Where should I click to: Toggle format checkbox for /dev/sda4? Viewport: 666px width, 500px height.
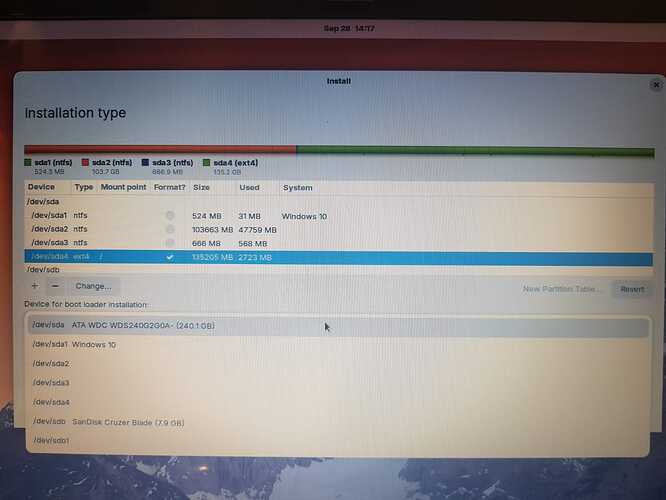click(170, 257)
